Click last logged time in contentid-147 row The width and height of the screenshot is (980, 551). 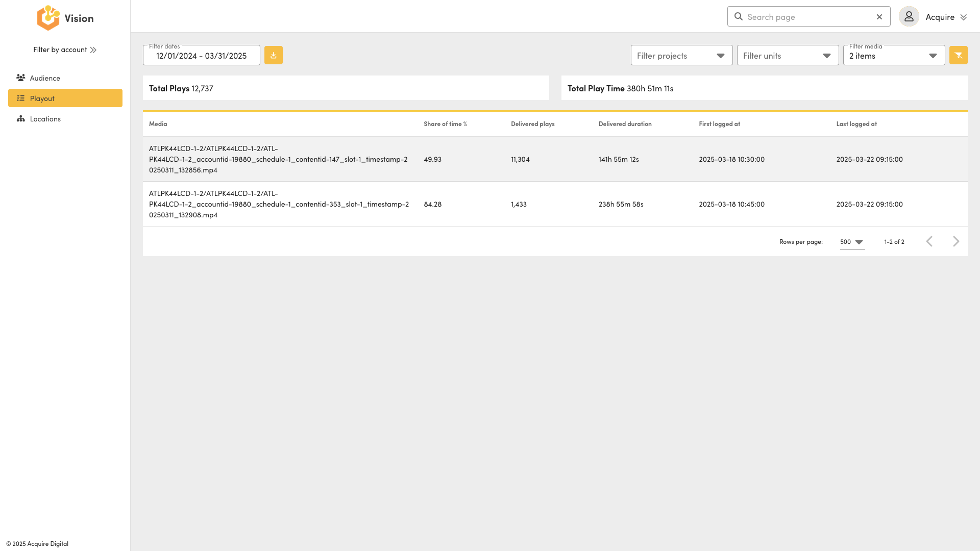click(870, 159)
